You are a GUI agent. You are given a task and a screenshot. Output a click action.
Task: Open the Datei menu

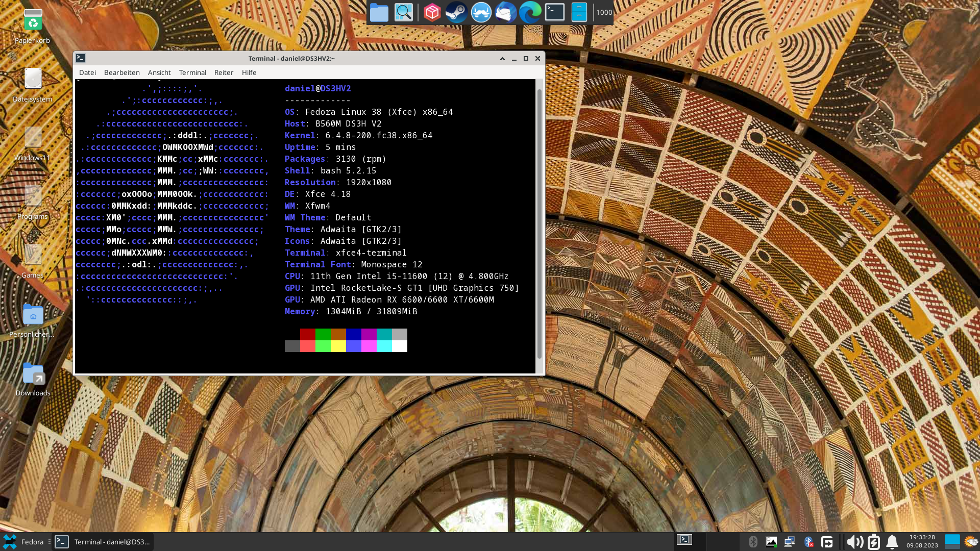pyautogui.click(x=87, y=72)
